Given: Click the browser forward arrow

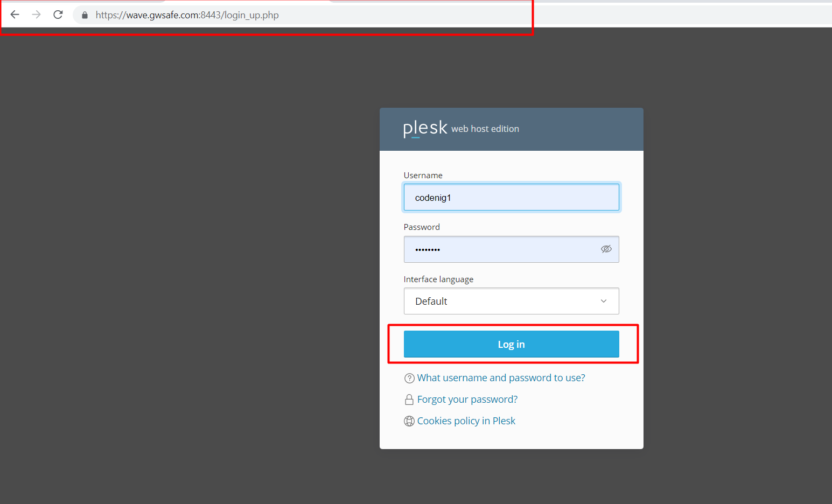Looking at the screenshot, I should pyautogui.click(x=37, y=15).
